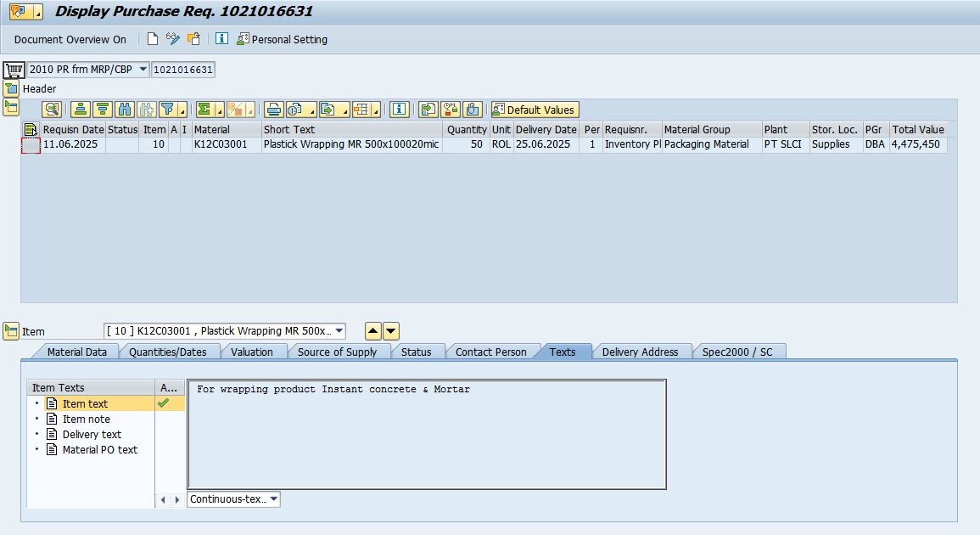The width and height of the screenshot is (980, 535).
Task: Toggle Display/Change mode icon
Action: [x=172, y=39]
